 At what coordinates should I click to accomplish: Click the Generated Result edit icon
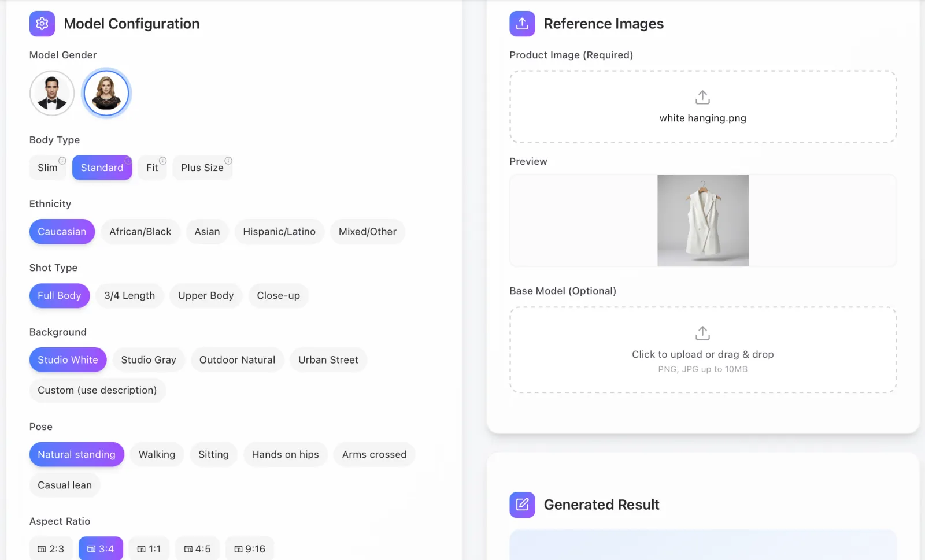[522, 505]
